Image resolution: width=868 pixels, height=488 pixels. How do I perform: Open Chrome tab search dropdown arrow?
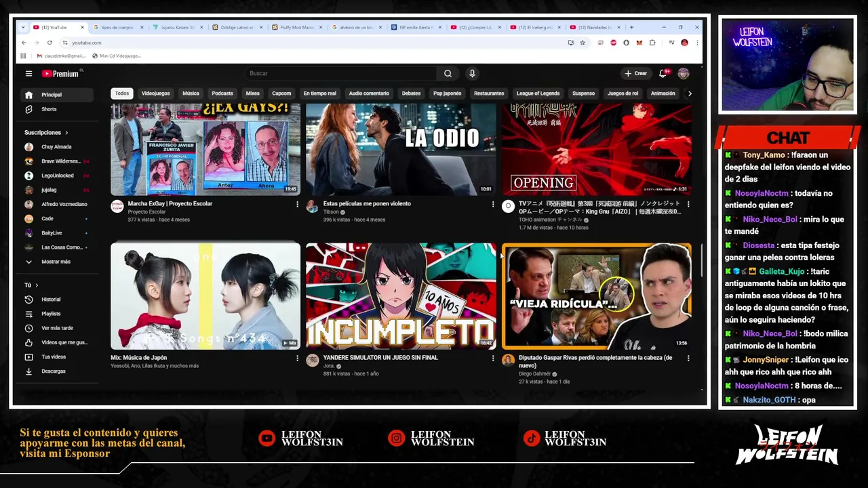(23, 27)
